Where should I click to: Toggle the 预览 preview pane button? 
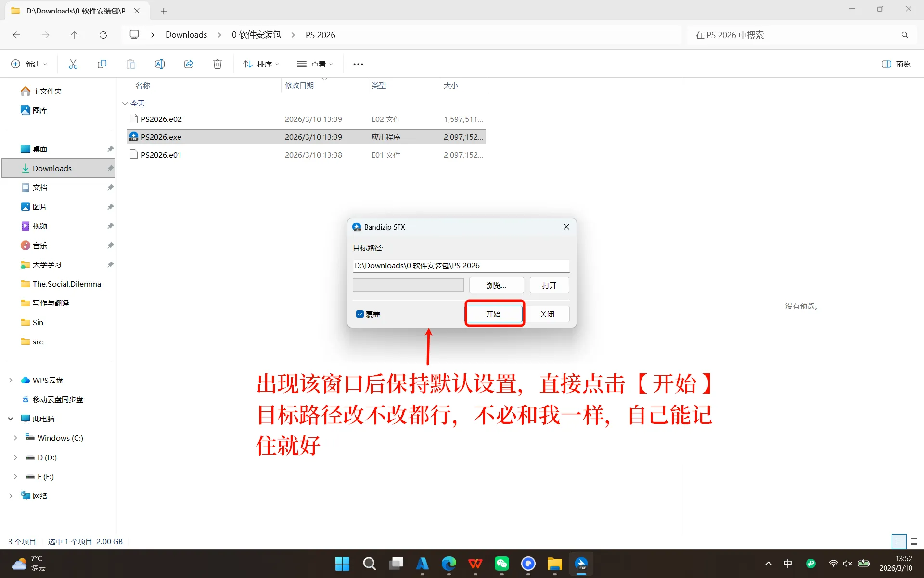pyautogui.click(x=896, y=64)
